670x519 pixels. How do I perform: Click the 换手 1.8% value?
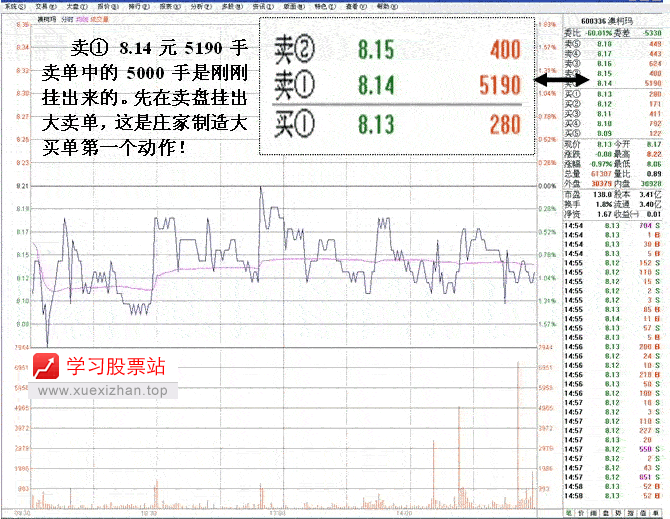(x=604, y=204)
